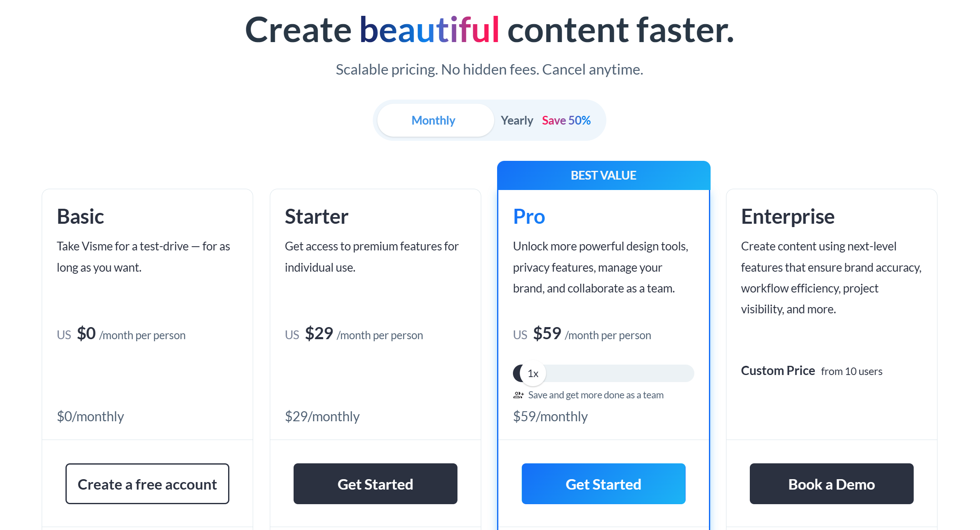The image size is (980, 530).
Task: Click the Save 50% label
Action: [566, 120]
